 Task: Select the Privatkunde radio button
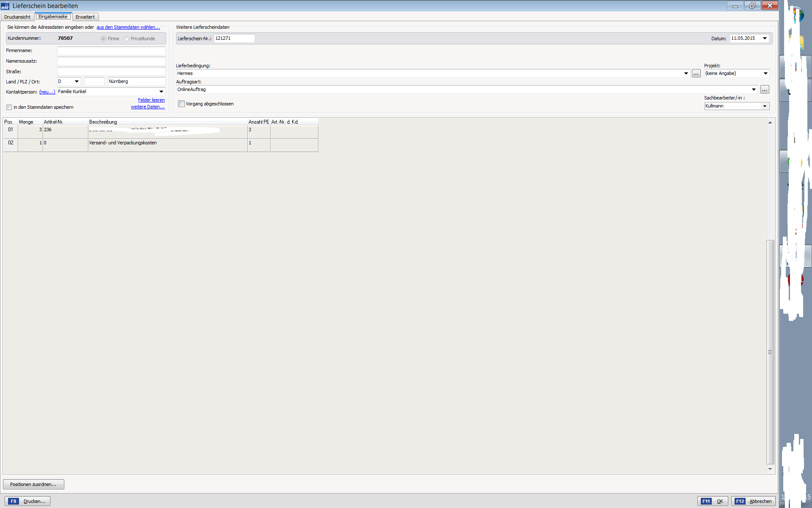[126, 39]
